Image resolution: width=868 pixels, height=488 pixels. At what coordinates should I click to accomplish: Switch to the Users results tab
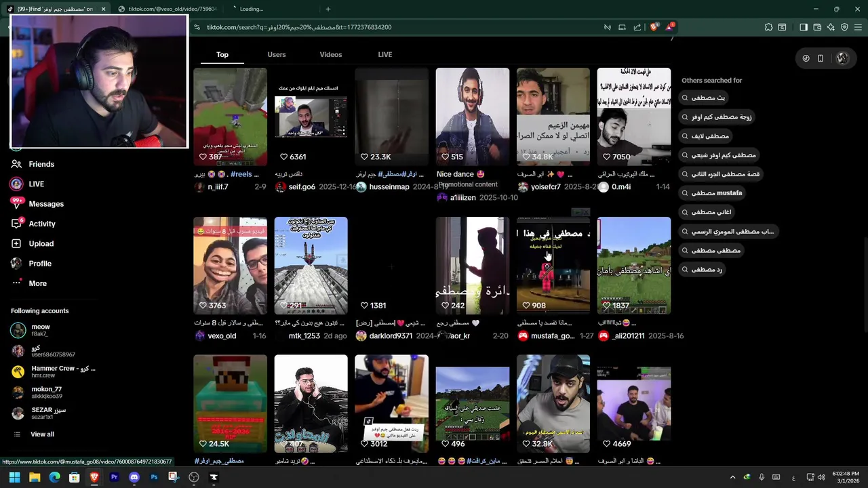[277, 54]
